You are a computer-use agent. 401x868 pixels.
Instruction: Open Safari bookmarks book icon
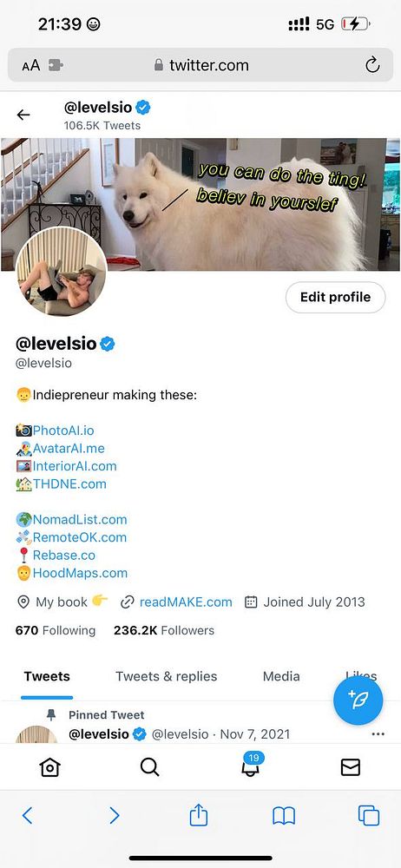tap(284, 816)
